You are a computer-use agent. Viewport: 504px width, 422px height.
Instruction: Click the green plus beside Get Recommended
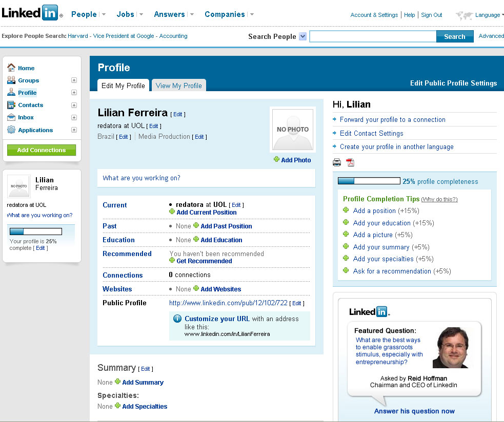[x=172, y=261]
